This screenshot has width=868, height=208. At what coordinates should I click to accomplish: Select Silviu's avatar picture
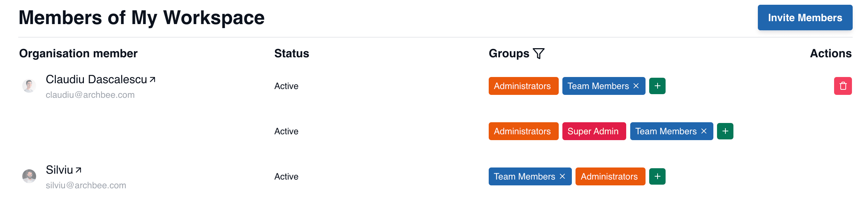coord(29,176)
